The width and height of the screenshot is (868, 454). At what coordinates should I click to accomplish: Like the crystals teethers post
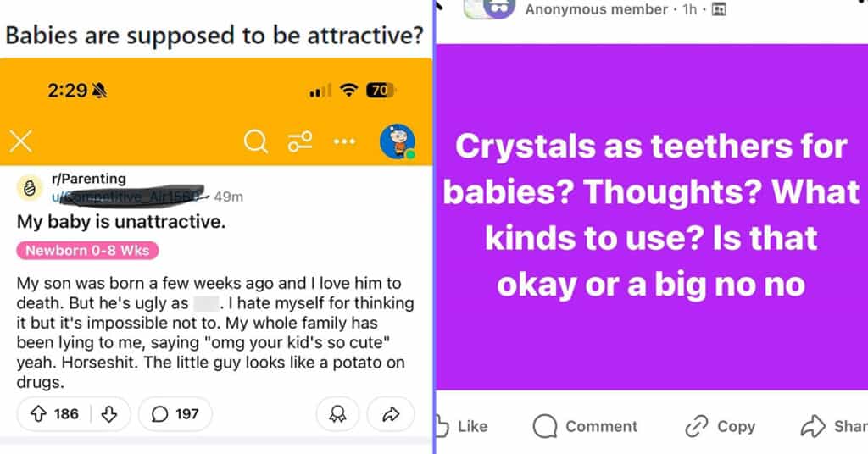pos(463,426)
